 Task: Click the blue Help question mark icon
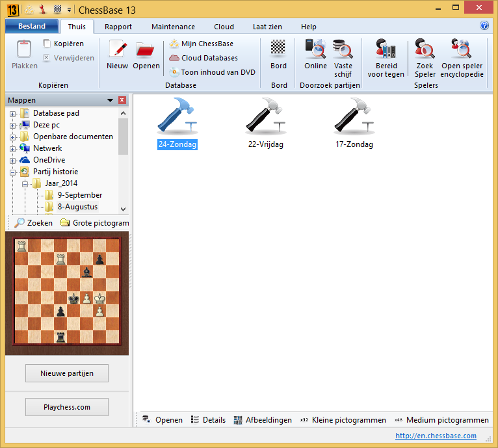point(484,25)
